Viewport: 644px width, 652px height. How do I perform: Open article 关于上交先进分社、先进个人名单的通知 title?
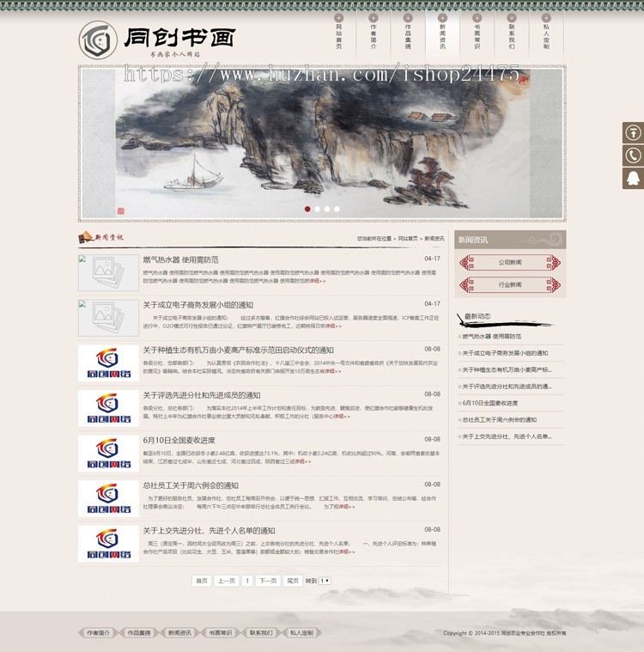[209, 531]
